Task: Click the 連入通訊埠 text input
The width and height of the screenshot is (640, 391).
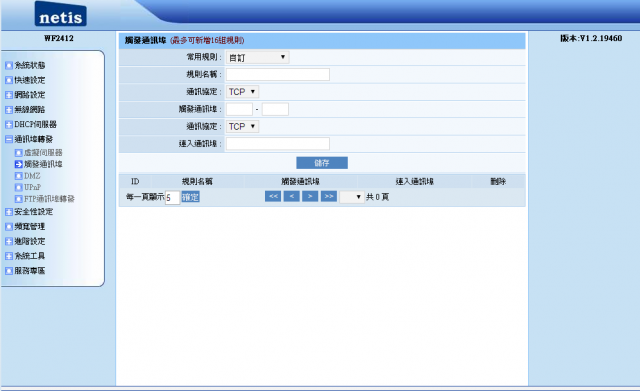Action: [278, 144]
